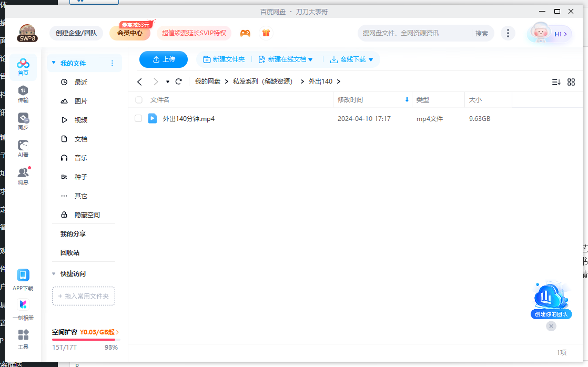Select the checkbox for 外出140分钟.mp4
The image size is (588, 367).
click(x=138, y=118)
